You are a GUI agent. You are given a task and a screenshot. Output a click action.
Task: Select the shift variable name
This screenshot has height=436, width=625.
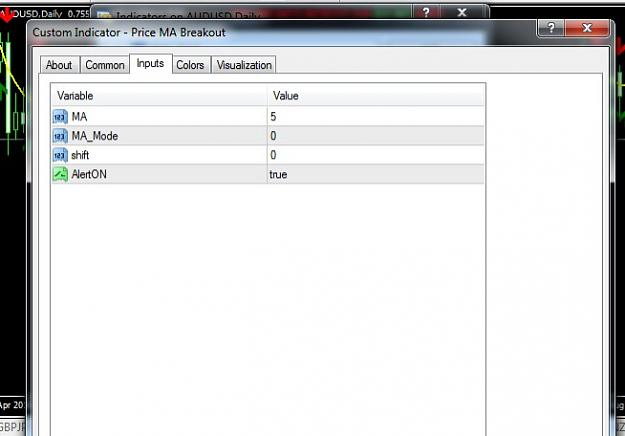[x=80, y=155]
